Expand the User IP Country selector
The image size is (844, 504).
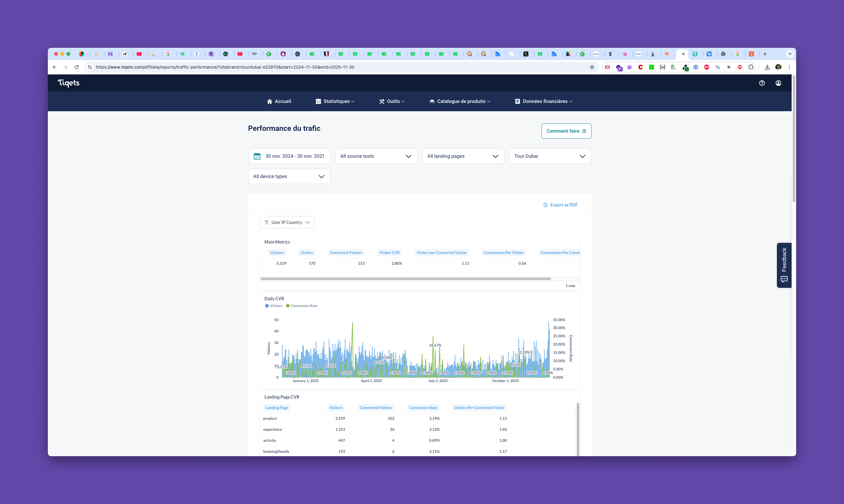point(287,222)
